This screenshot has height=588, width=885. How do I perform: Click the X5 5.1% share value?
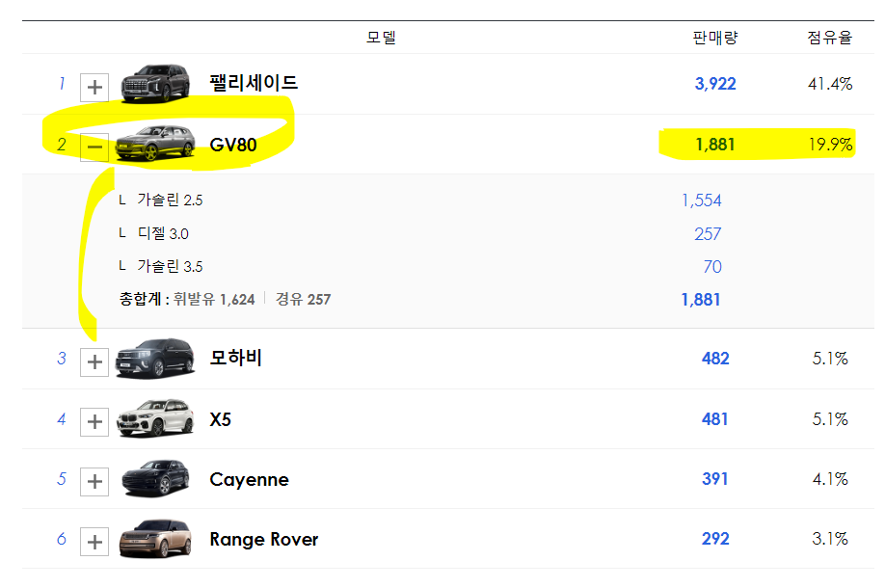tap(830, 419)
